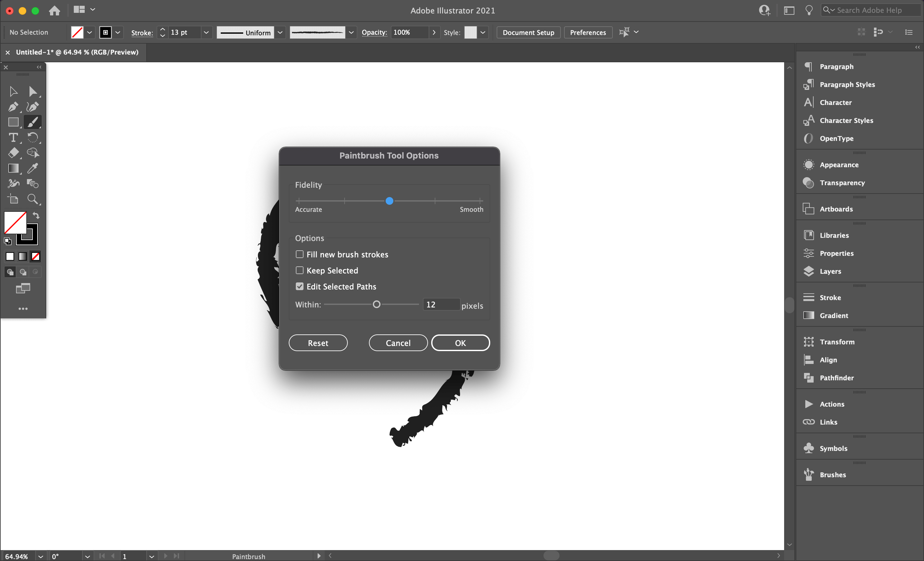This screenshot has width=924, height=561.
Task: Select the Selection tool arrow
Action: 13,91
